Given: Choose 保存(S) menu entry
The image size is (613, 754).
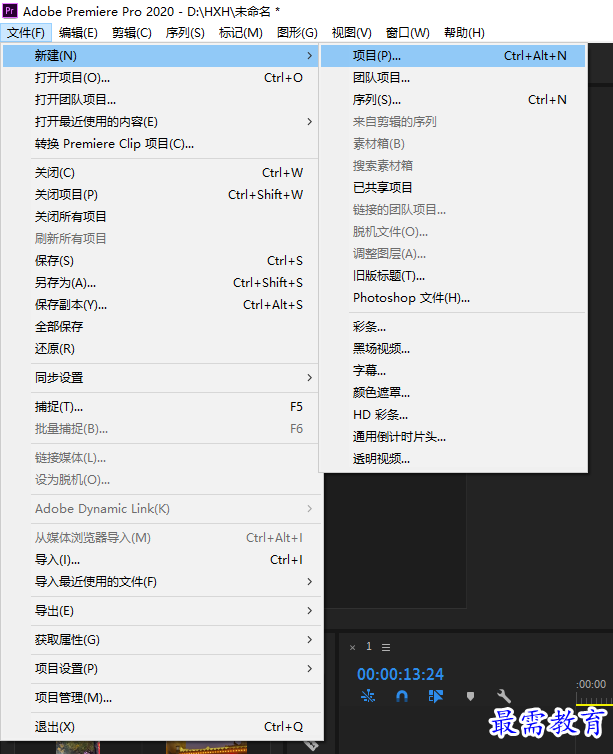Looking at the screenshot, I should point(161,261).
